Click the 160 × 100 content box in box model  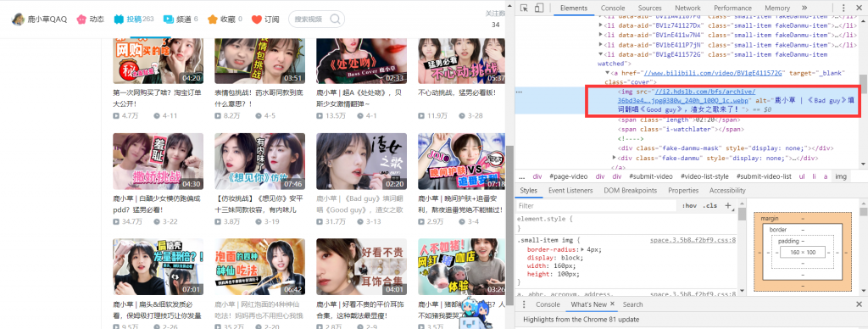[802, 252]
